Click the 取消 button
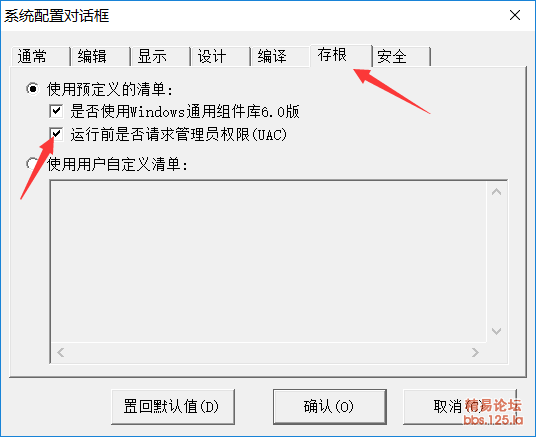This screenshot has height=437, width=536. 460,407
